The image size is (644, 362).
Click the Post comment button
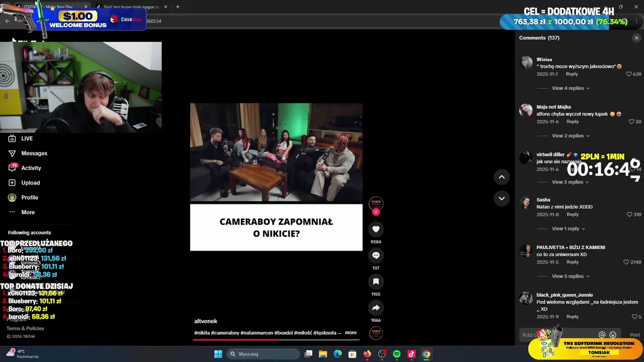click(x=635, y=335)
